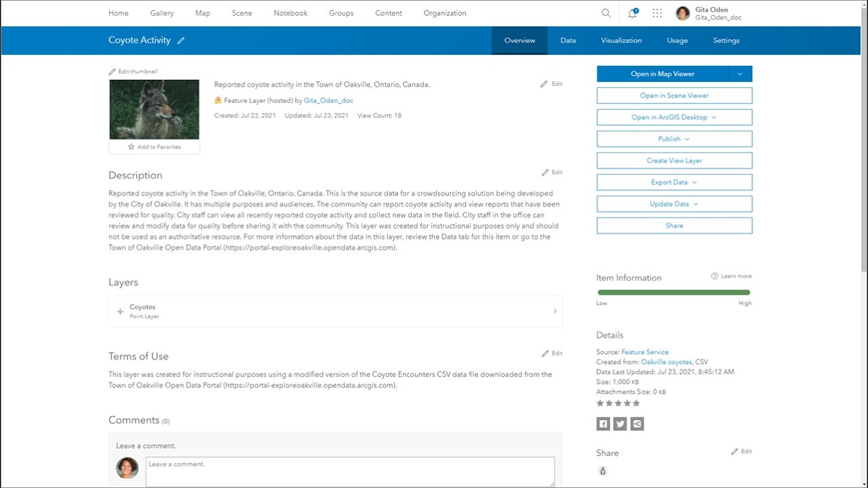Edit the Share settings pencil
Image resolution: width=868 pixels, height=488 pixels.
[741, 451]
